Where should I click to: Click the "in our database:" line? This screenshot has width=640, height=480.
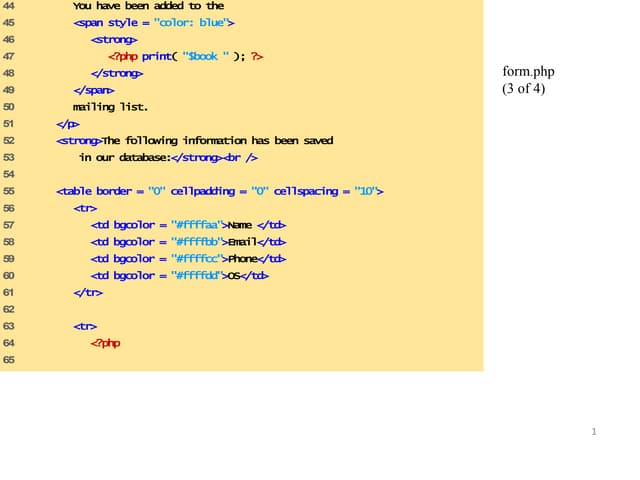pos(169,158)
